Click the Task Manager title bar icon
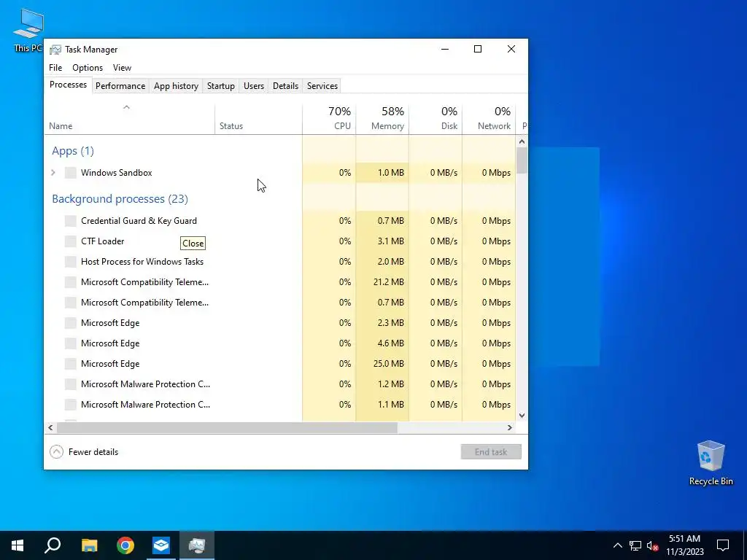Viewport: 747px width, 560px height. tap(55, 50)
